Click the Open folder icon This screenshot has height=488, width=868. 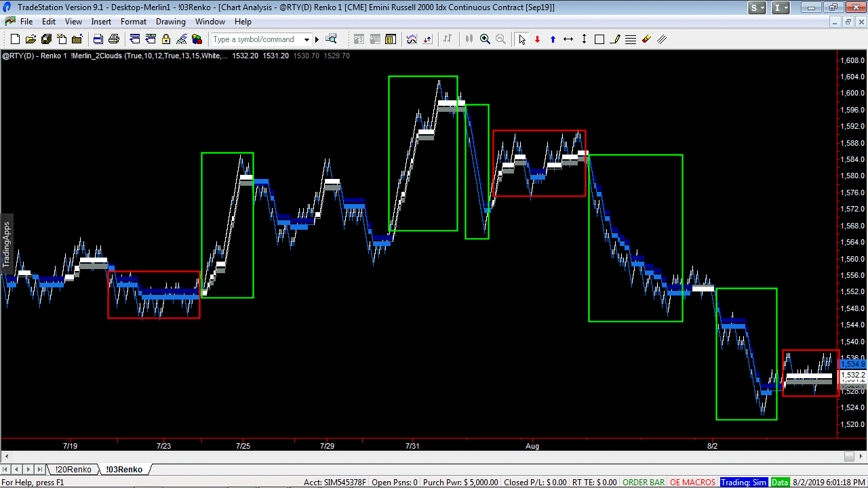[x=31, y=39]
